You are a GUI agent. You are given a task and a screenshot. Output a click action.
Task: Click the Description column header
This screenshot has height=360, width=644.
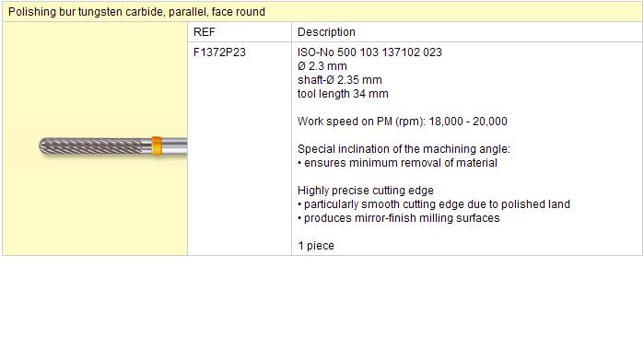tap(326, 31)
